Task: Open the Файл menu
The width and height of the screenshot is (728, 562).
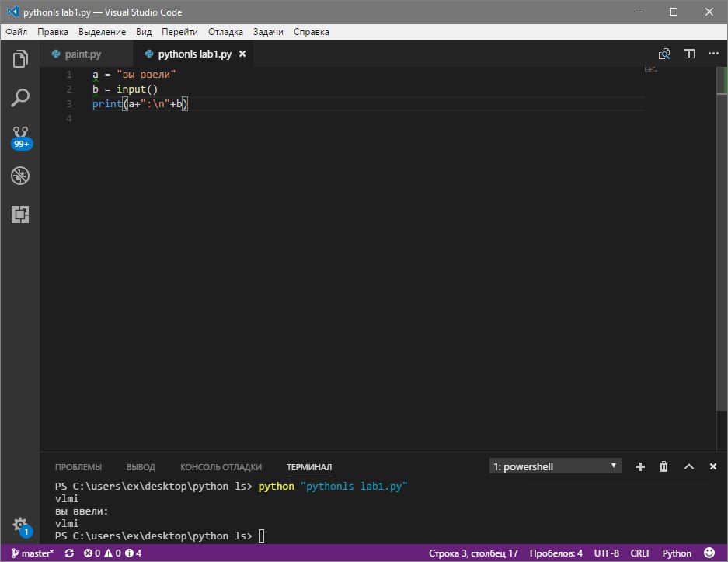Action: tap(16, 32)
